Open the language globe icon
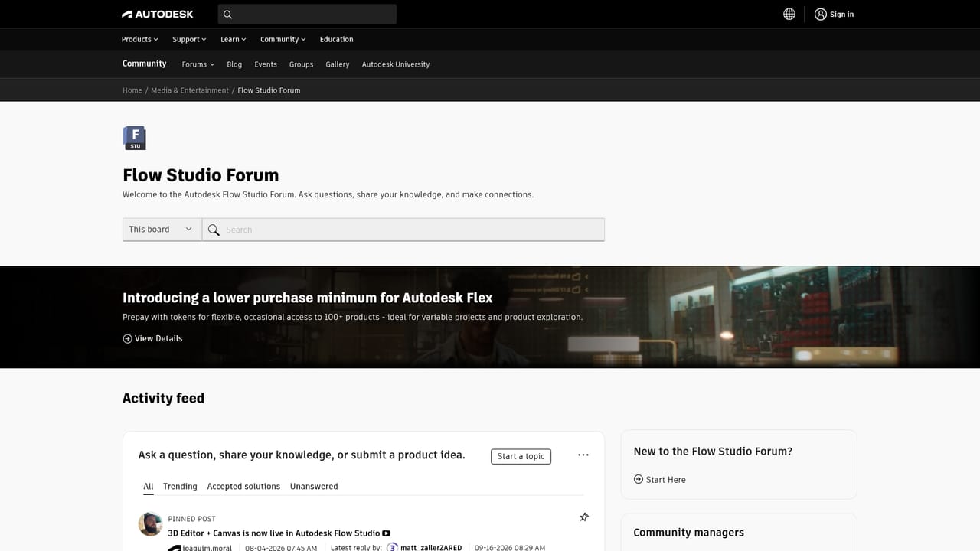980x551 pixels. pyautogui.click(x=789, y=14)
